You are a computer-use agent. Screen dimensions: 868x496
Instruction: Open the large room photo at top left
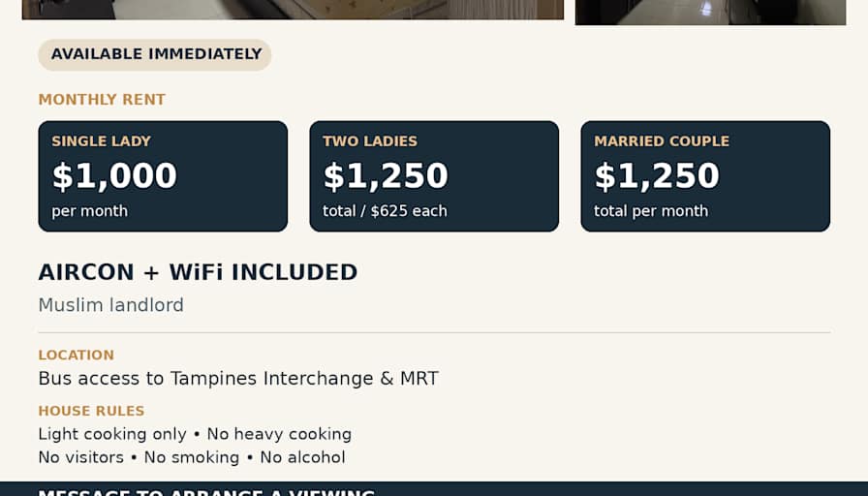[x=293, y=10]
